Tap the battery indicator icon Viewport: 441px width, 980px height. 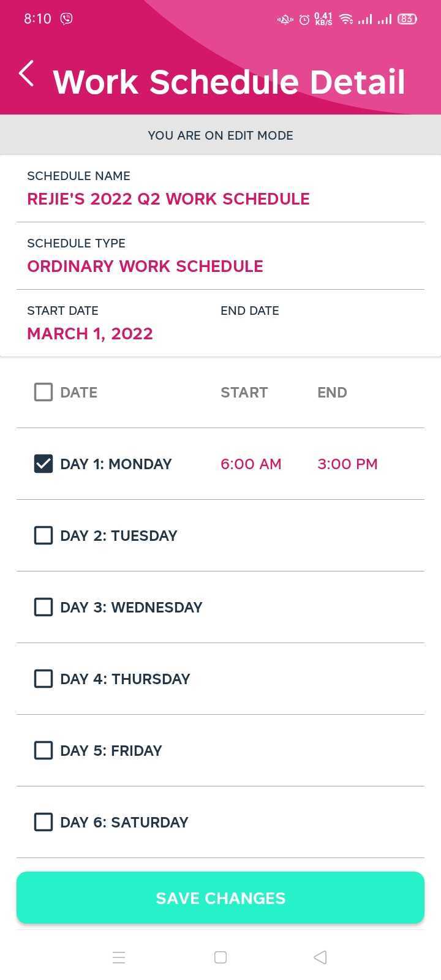click(x=407, y=19)
